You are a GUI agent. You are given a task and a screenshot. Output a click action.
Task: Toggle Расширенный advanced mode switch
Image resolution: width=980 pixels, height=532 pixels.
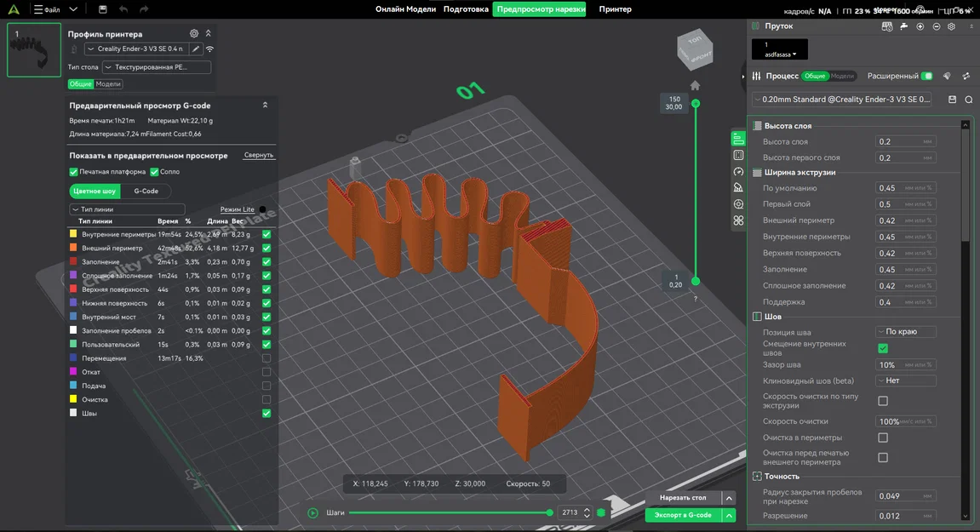click(x=927, y=77)
